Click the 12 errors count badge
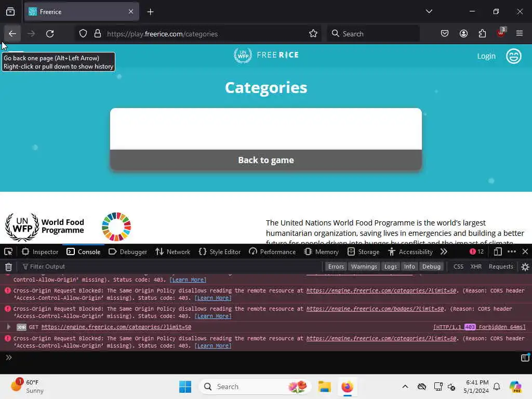This screenshot has width=532, height=399. [x=476, y=252]
